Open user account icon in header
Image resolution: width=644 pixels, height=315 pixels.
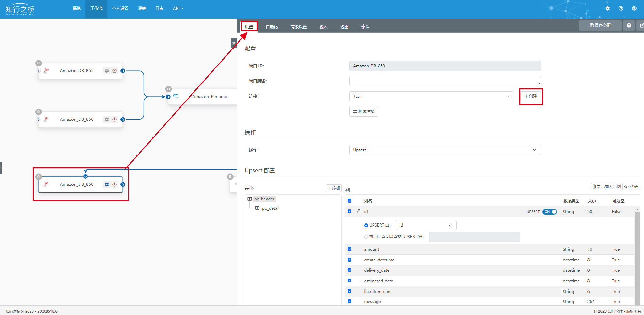click(634, 9)
